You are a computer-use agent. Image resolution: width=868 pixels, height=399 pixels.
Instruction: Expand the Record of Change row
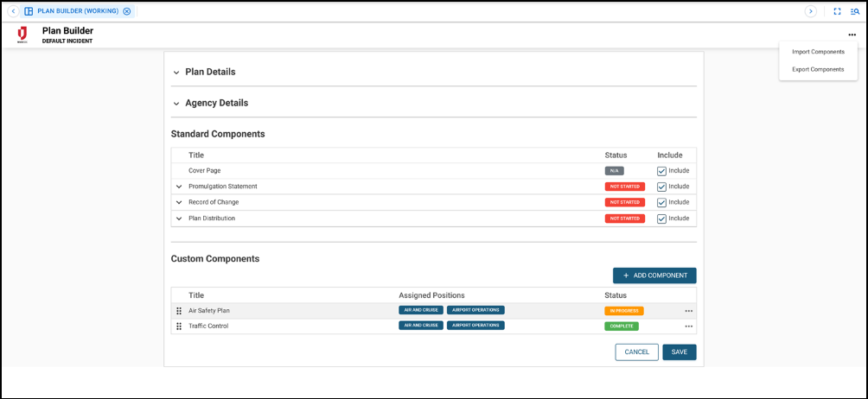coord(179,202)
